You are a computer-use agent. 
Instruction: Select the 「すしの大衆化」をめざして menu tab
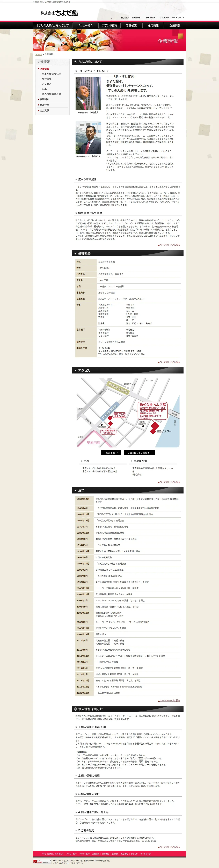[x=53, y=26]
